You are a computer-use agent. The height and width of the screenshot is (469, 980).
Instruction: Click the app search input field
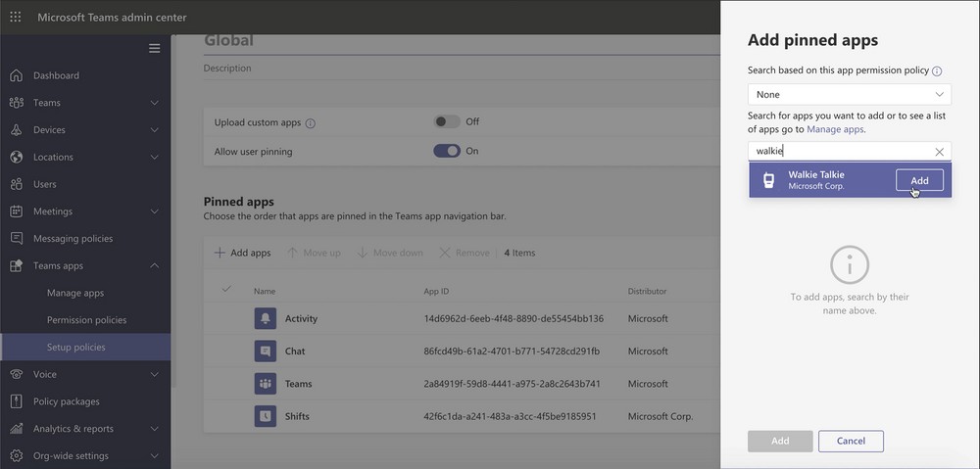pos(838,152)
